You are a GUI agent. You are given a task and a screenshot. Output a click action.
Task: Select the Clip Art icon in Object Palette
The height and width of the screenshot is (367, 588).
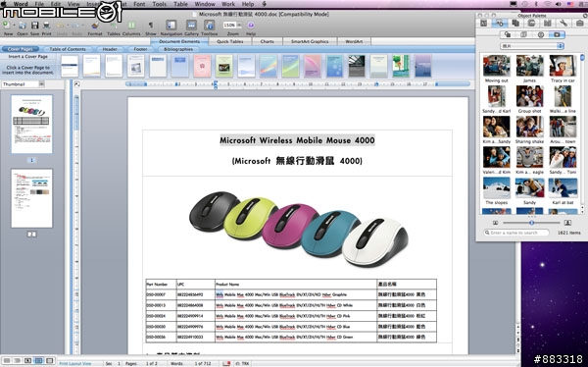pos(524,34)
